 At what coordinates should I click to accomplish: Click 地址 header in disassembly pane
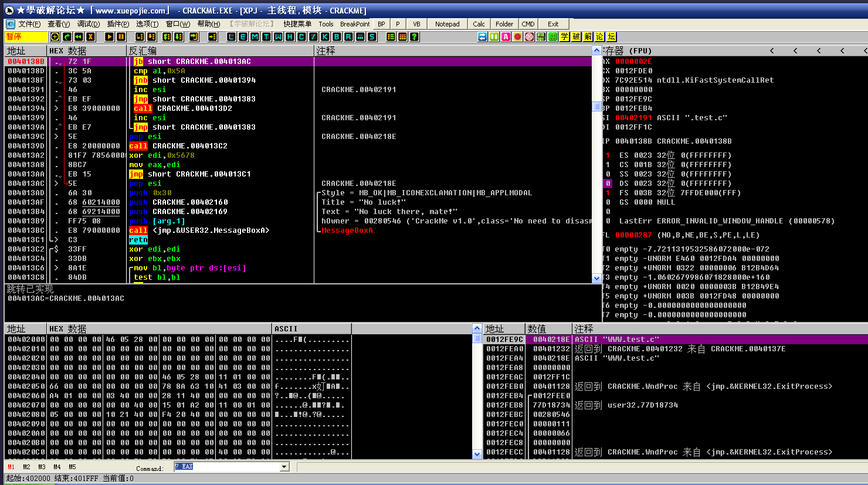[x=26, y=51]
